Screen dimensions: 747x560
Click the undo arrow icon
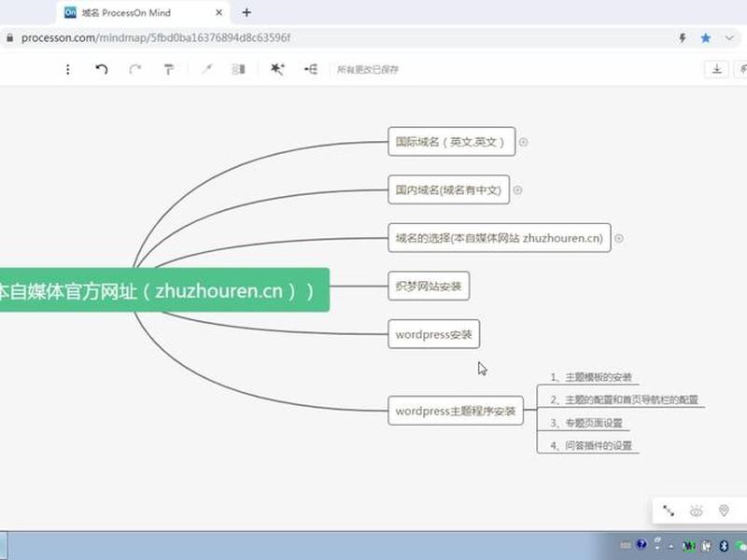pos(102,69)
